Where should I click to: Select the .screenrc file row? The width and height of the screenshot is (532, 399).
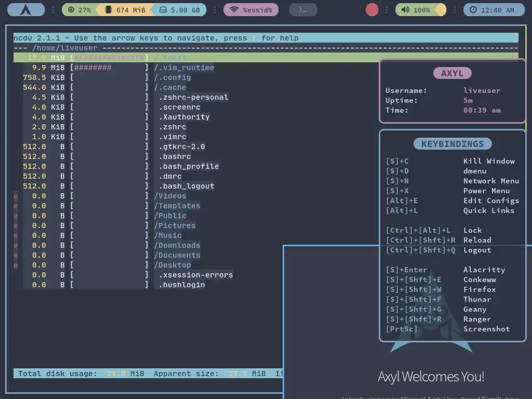(x=112, y=107)
